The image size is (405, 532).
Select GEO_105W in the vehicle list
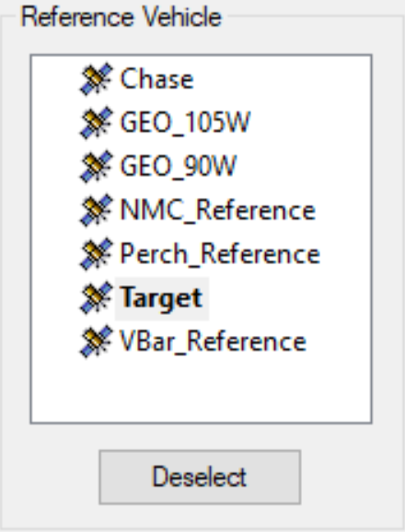(185, 122)
